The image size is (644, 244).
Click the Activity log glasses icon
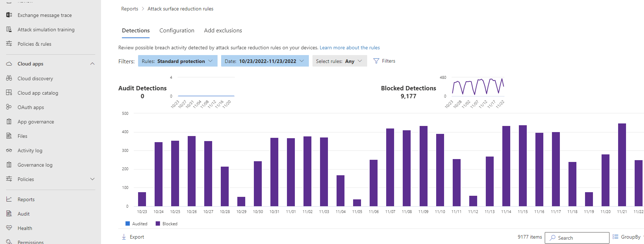click(x=9, y=150)
